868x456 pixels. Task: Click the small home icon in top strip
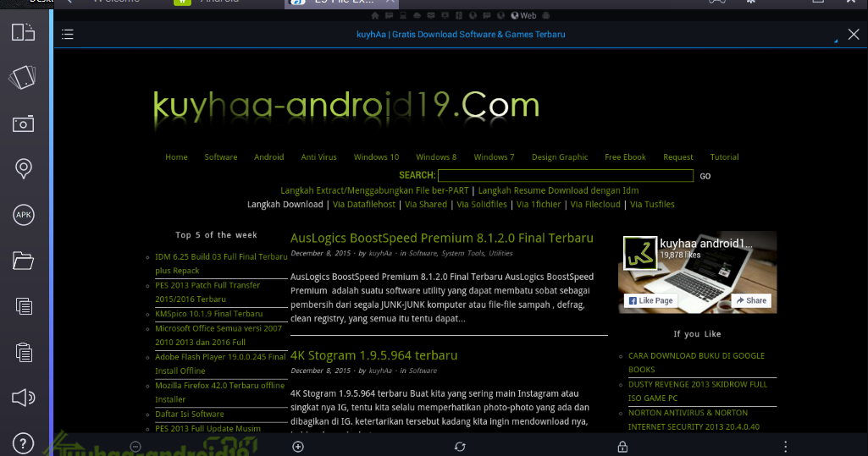click(375, 15)
